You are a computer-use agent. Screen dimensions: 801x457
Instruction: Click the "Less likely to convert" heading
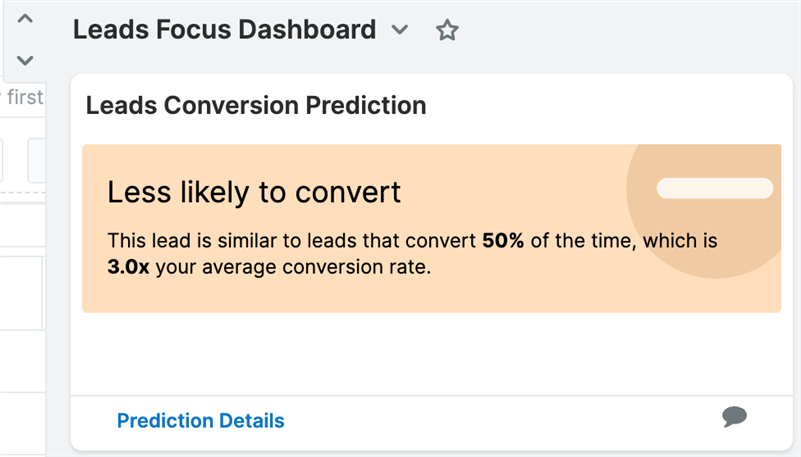[x=254, y=192]
